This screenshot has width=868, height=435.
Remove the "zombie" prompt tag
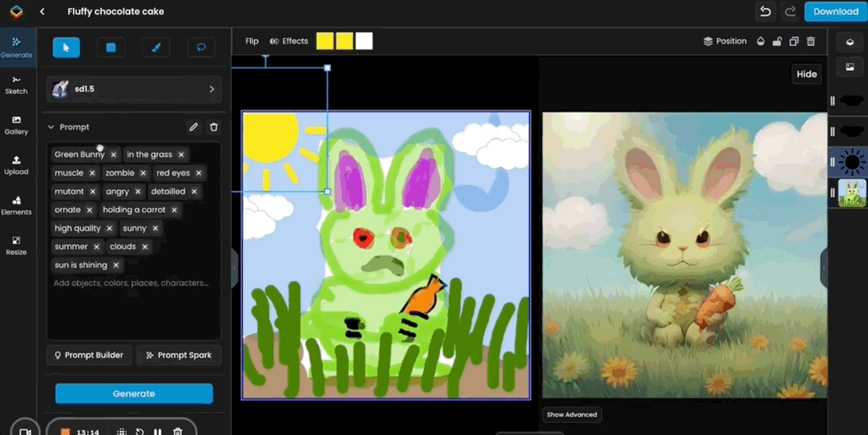[144, 173]
